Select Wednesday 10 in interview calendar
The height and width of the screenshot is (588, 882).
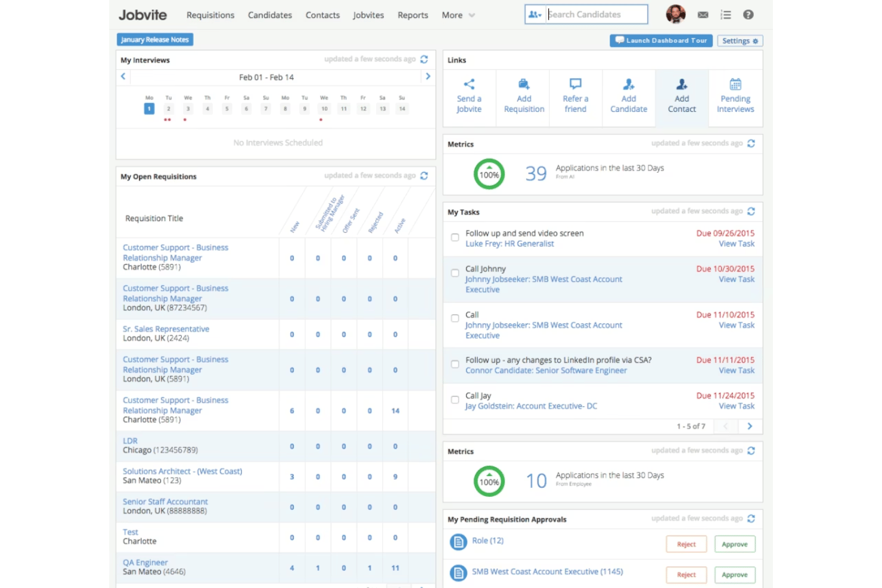click(x=324, y=109)
